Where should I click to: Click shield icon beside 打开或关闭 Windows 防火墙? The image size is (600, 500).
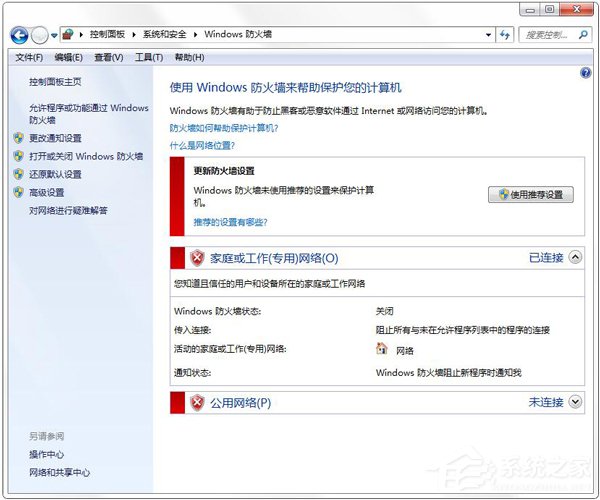18,156
